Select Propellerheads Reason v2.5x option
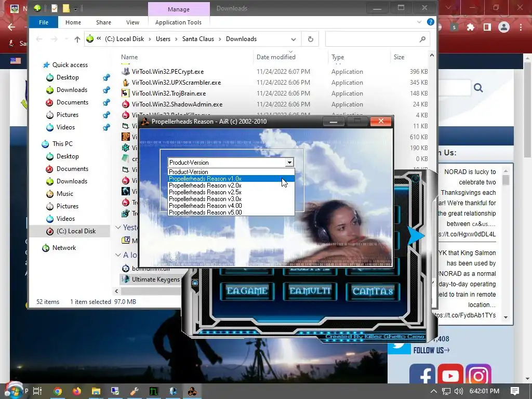 pos(231,192)
